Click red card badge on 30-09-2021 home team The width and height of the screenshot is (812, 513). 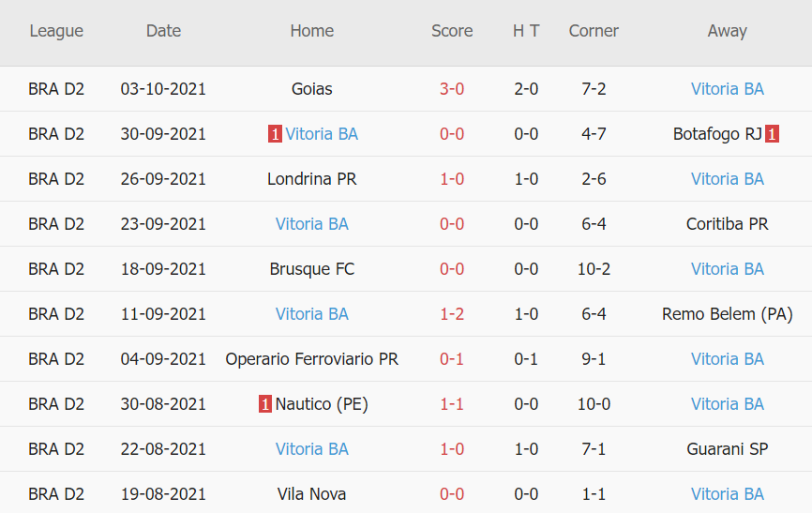(275, 134)
